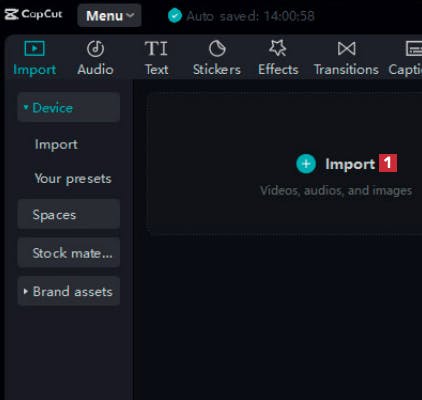Open the Menu dropdown

109,15
